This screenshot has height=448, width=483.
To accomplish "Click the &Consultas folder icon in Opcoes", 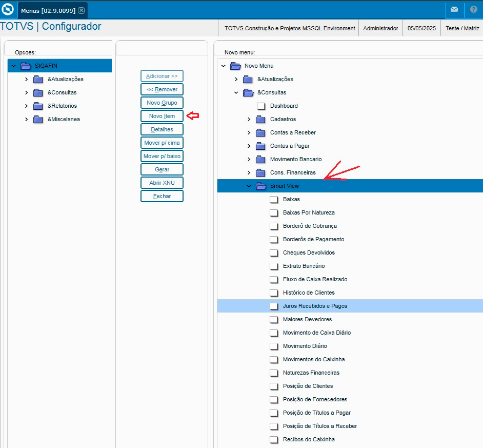I will [38, 92].
